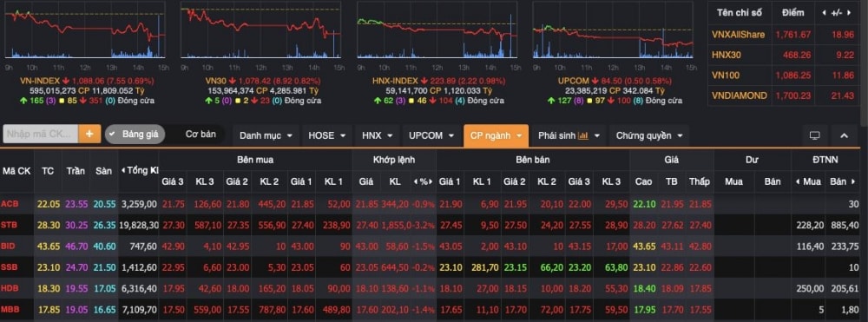The width and height of the screenshot is (868, 322).
Task: Focus the Nhập mã CK input field
Action: [41, 134]
